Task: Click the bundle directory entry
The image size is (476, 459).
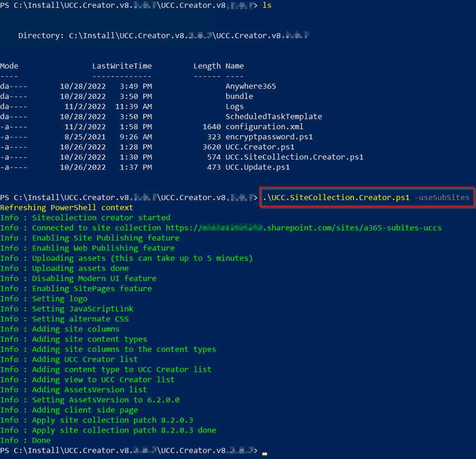Action: (239, 96)
